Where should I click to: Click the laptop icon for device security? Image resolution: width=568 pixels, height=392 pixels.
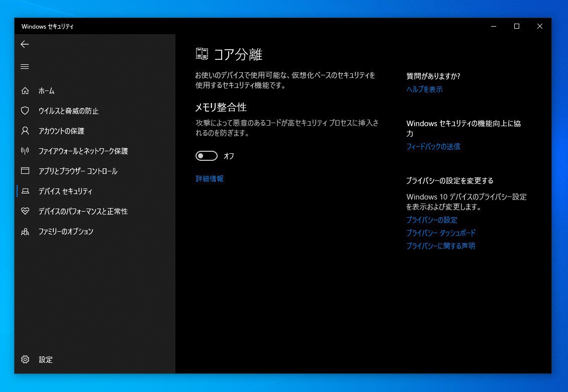coord(25,191)
